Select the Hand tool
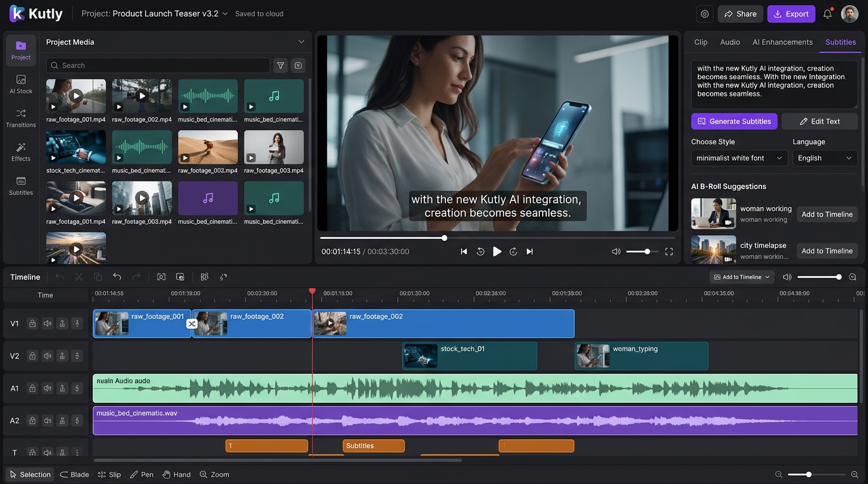868x484 pixels. pos(177,475)
